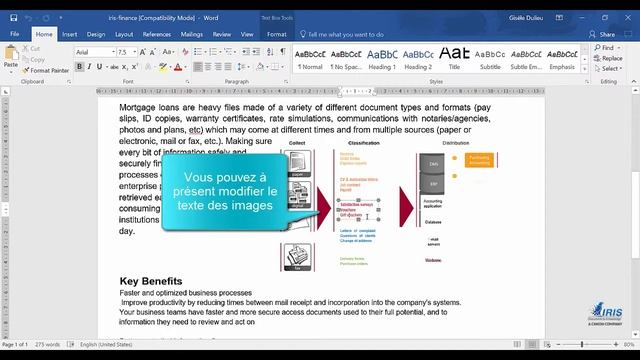This screenshot has width=640, height=360.
Task: Switch to Read Mode view
Action: [517, 344]
